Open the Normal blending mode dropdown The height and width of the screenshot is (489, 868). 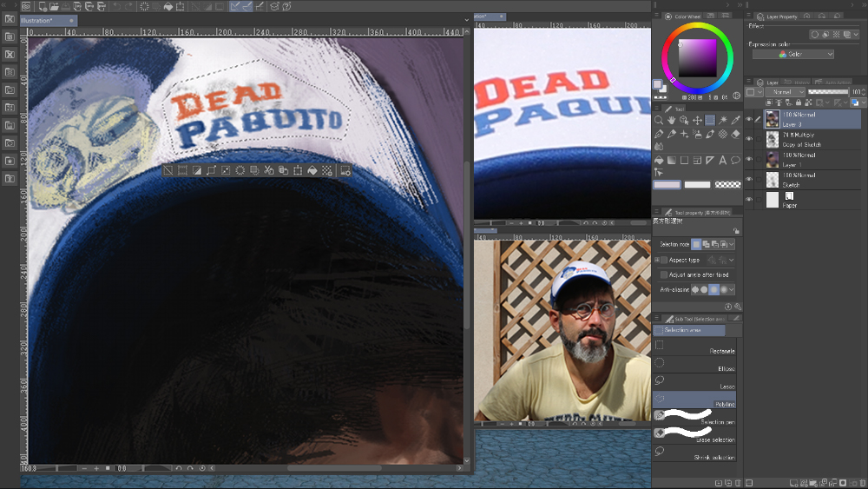[x=785, y=92]
